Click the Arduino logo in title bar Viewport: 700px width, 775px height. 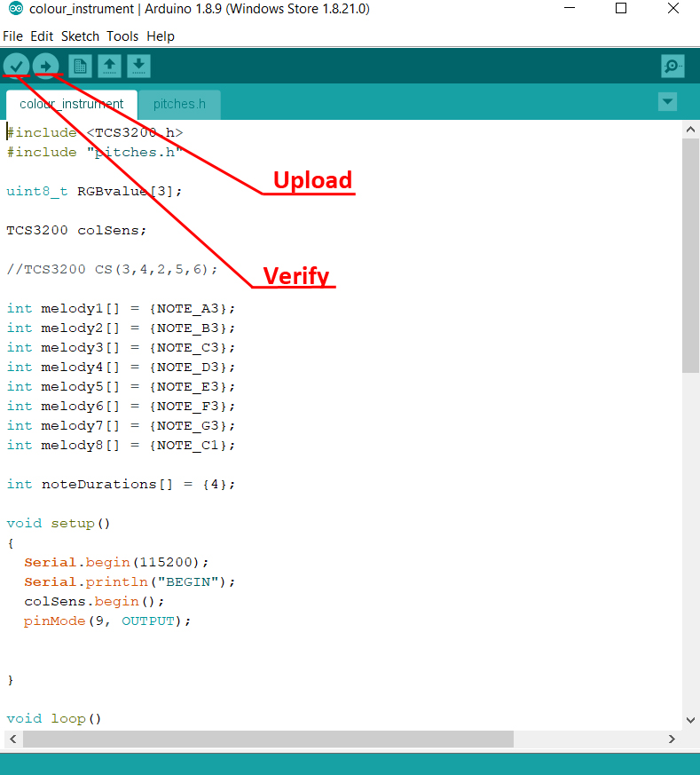click(x=16, y=8)
